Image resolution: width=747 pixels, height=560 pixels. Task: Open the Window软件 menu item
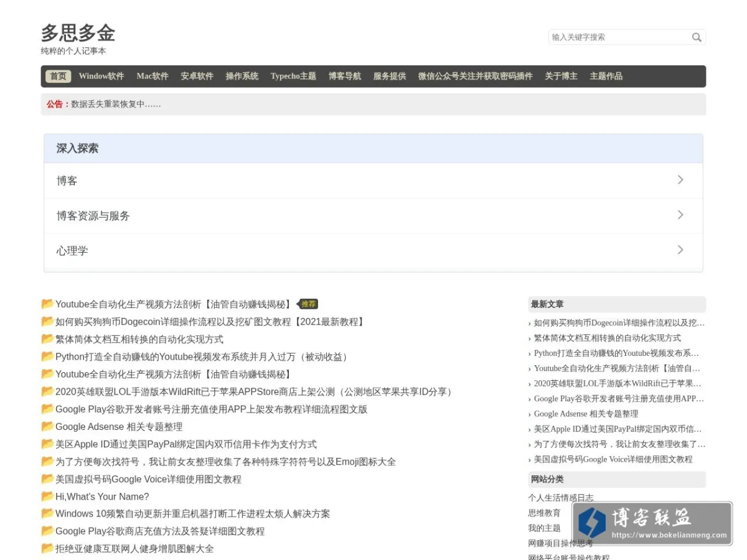pyautogui.click(x=101, y=76)
